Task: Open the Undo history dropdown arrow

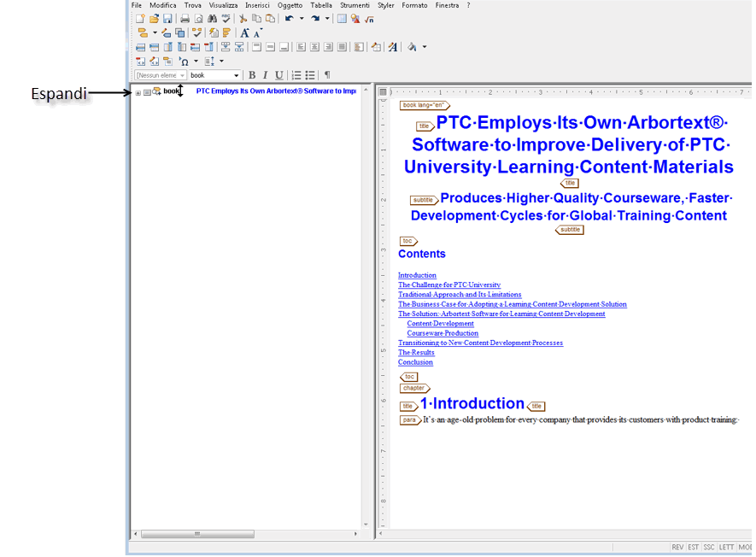Action: pos(302,19)
